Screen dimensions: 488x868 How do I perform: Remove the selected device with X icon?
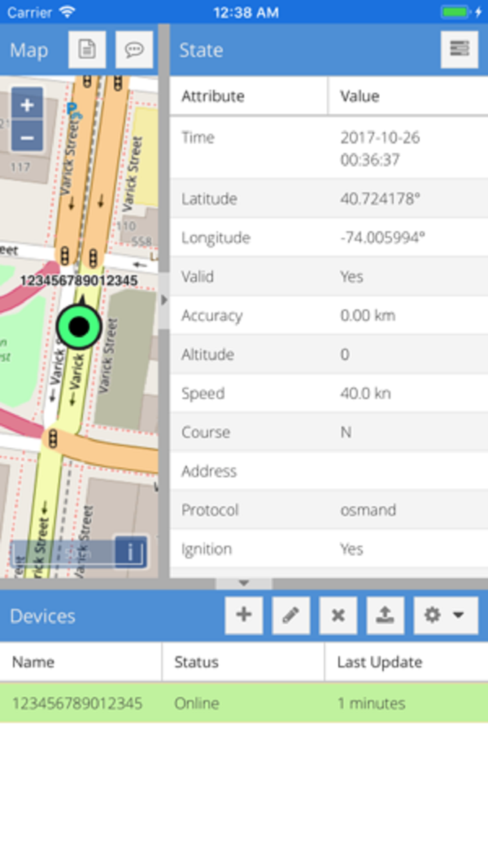point(338,615)
